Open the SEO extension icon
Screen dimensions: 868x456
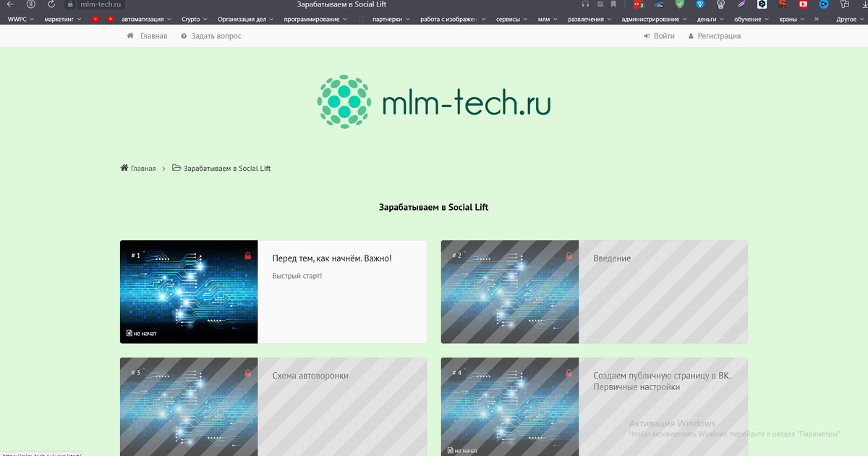coord(783,4)
